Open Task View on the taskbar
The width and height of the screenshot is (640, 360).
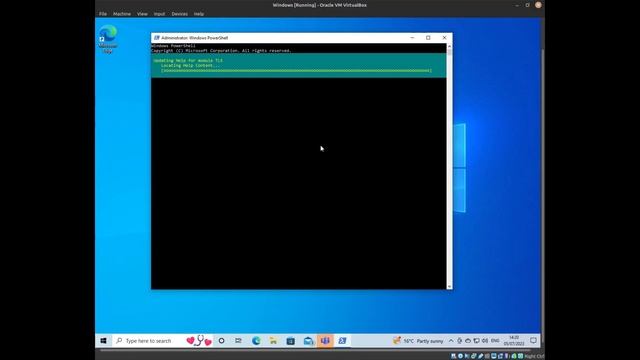click(238, 340)
